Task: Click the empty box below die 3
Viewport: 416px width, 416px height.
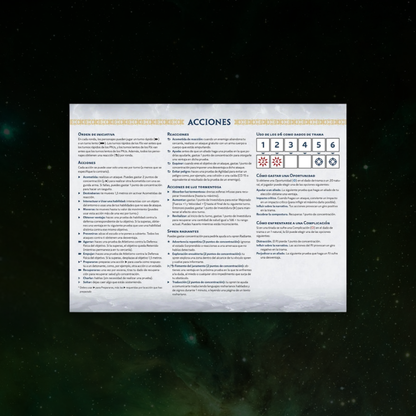Action: [x=291, y=162]
